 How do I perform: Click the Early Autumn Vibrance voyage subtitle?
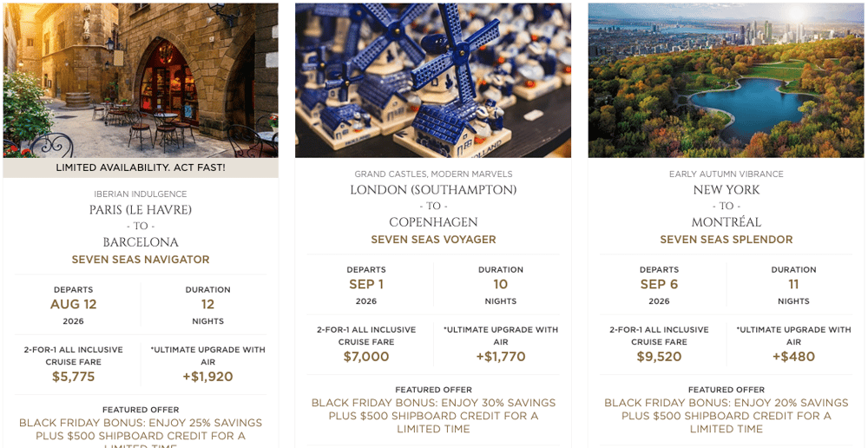pos(726,174)
